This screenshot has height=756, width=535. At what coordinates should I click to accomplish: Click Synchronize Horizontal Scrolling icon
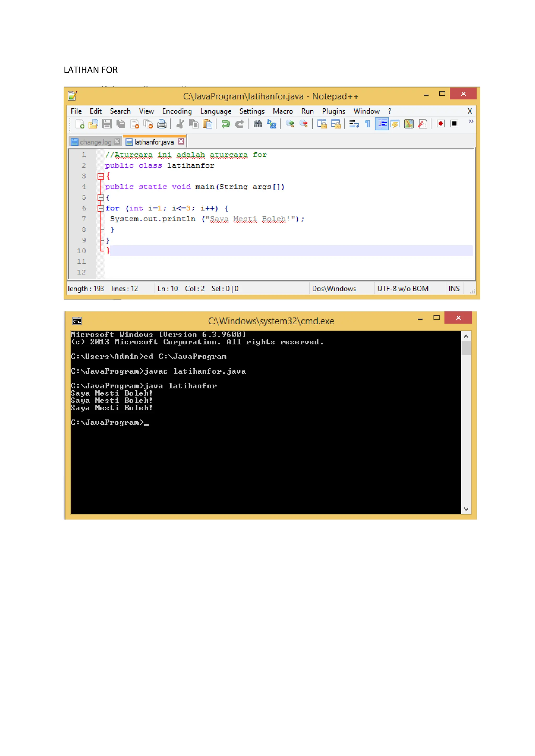tap(336, 124)
